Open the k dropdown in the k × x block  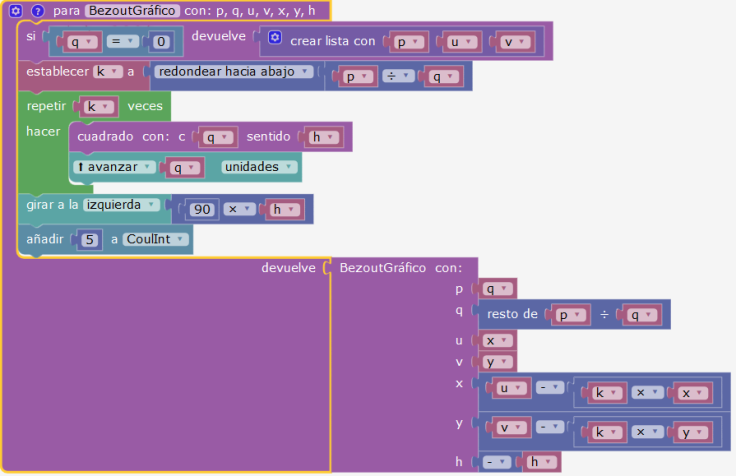(x=609, y=393)
